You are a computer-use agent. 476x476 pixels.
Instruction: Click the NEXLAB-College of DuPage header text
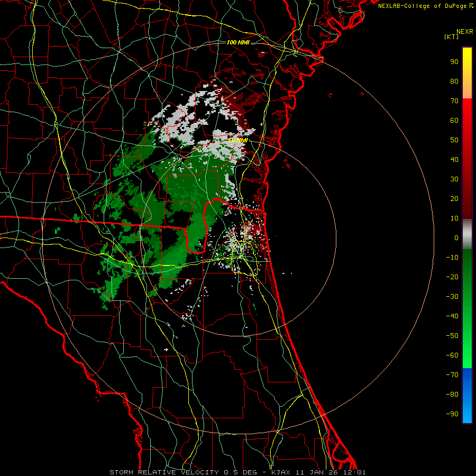pos(426,6)
